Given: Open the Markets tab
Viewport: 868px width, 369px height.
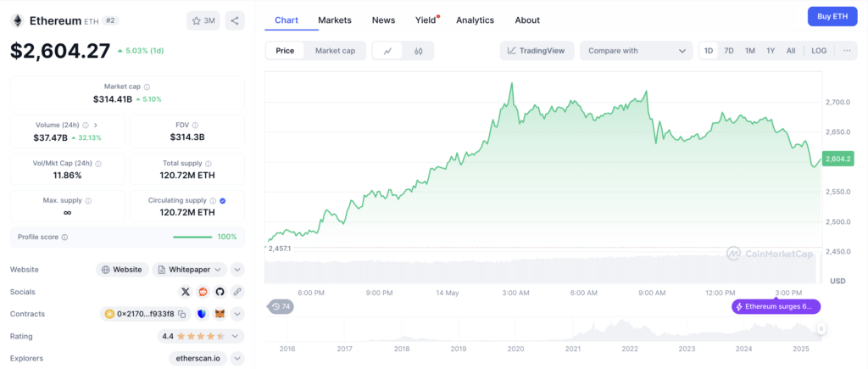Looking at the screenshot, I should click(x=334, y=20).
